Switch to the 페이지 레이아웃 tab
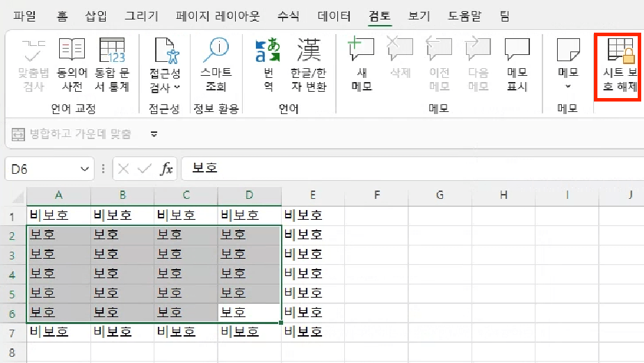644x363 pixels. (218, 16)
